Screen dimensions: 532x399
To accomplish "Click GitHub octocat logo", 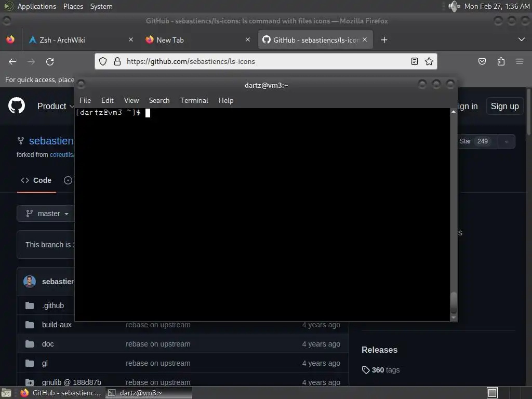I will (17, 106).
